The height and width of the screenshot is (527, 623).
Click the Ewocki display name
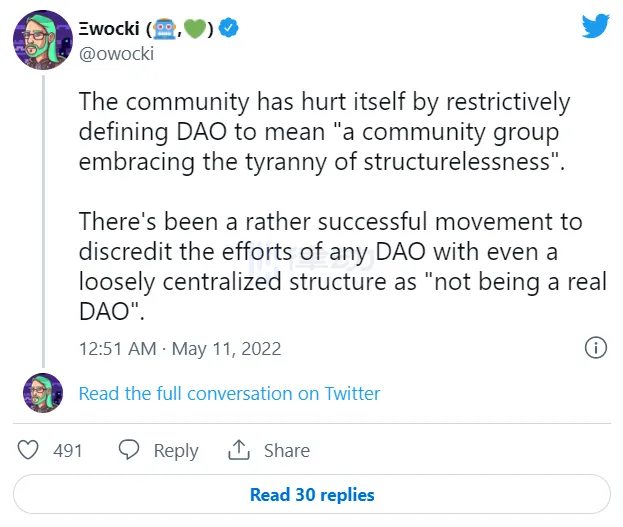[112, 29]
